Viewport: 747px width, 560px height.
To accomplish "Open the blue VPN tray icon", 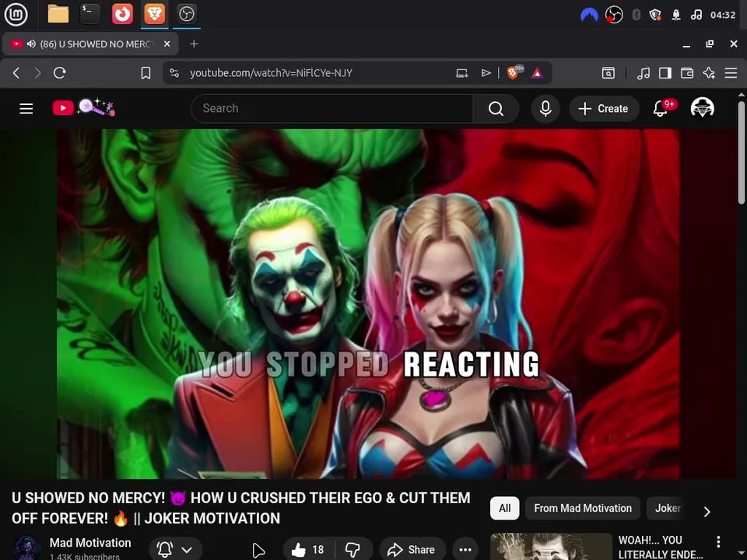I will click(589, 15).
